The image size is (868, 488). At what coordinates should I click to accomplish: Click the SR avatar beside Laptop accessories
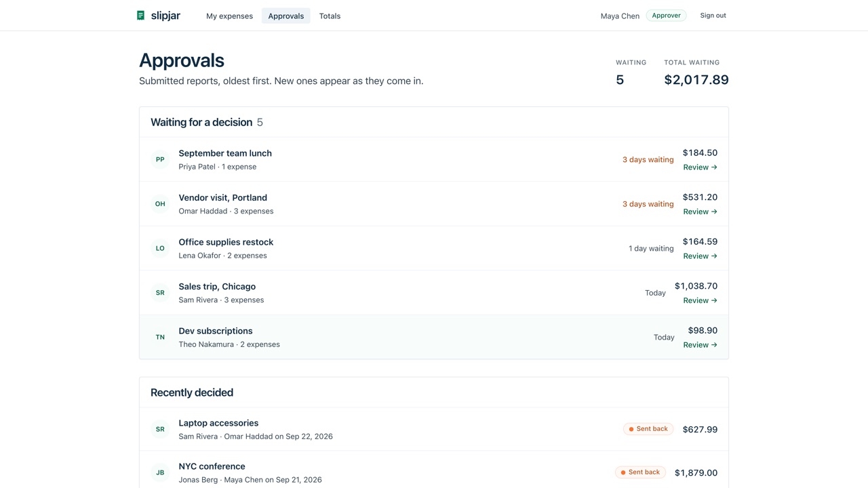160,429
